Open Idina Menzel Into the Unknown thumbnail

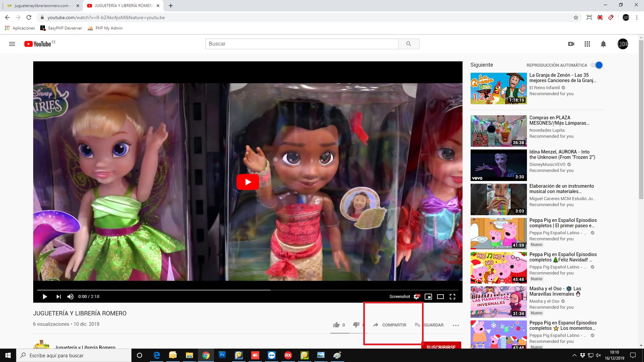[498, 165]
